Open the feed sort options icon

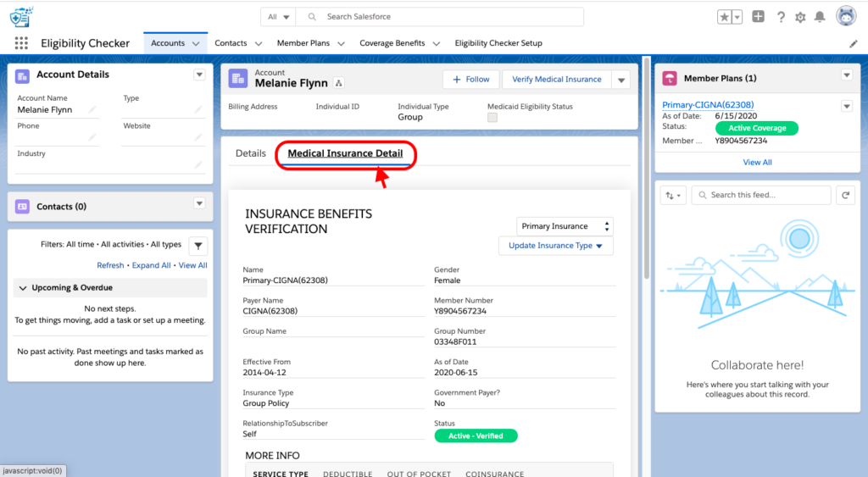point(673,195)
